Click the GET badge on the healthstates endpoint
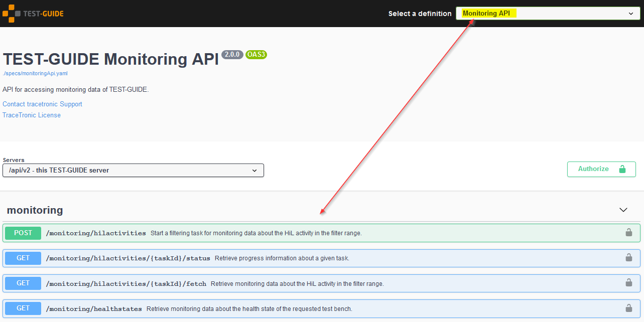This screenshot has height=322, width=644. click(23, 308)
